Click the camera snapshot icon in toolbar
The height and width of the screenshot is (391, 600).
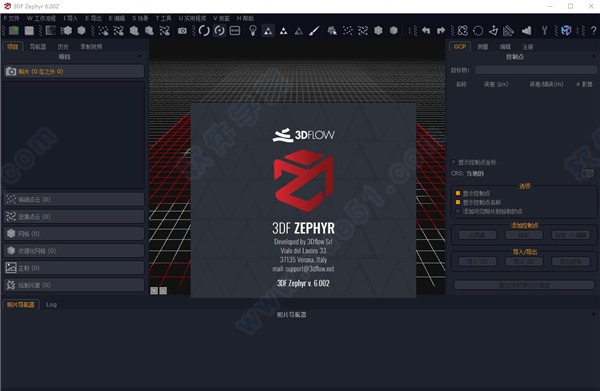(x=182, y=31)
